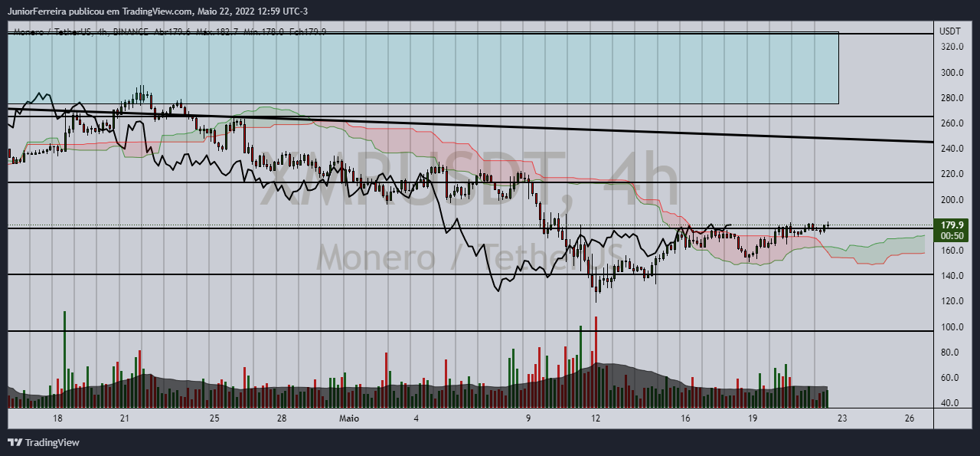Click the 220.0 price axis label
The width and height of the screenshot is (980, 456).
[952, 174]
